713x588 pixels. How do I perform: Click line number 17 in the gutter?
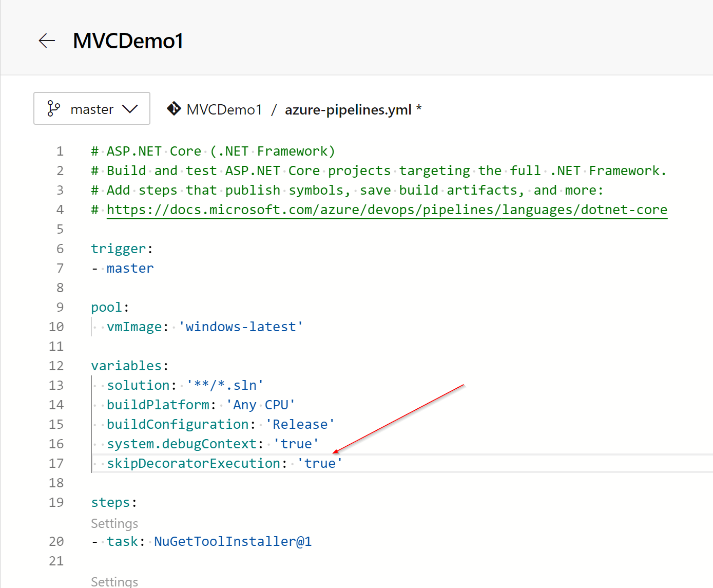click(56, 463)
